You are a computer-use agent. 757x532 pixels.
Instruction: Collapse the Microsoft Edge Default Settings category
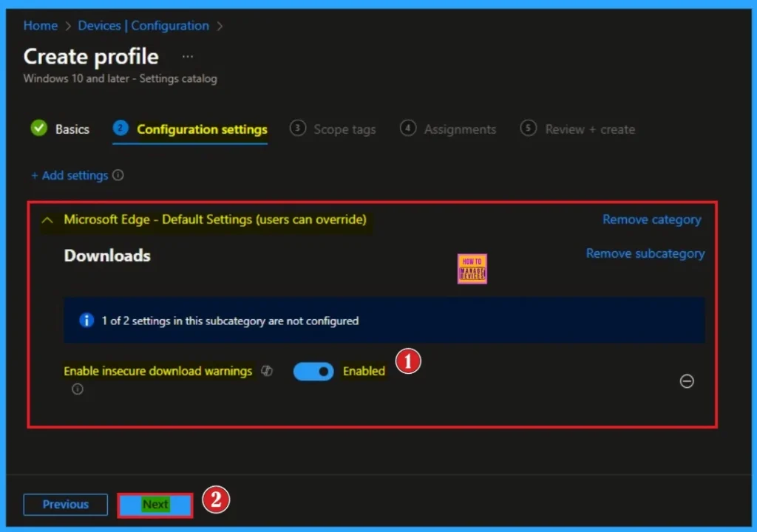click(x=47, y=220)
